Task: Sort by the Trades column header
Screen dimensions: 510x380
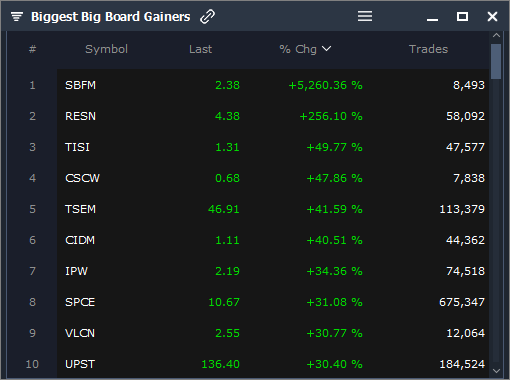Action: pyautogui.click(x=428, y=49)
